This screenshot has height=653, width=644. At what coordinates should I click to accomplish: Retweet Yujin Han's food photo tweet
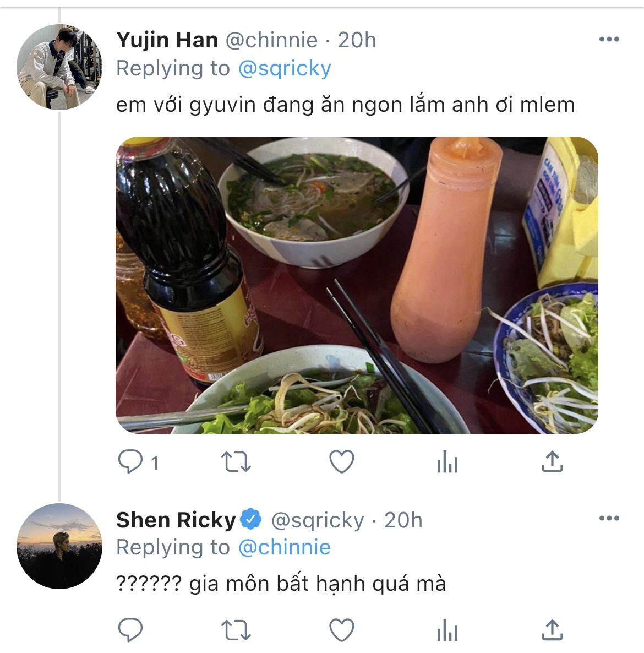[x=236, y=462]
